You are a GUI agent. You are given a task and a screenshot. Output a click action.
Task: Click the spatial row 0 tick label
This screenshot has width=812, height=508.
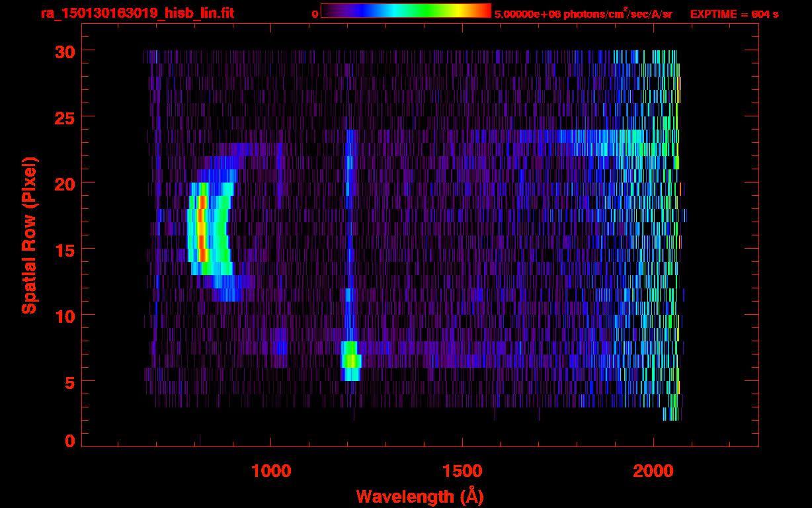69,441
